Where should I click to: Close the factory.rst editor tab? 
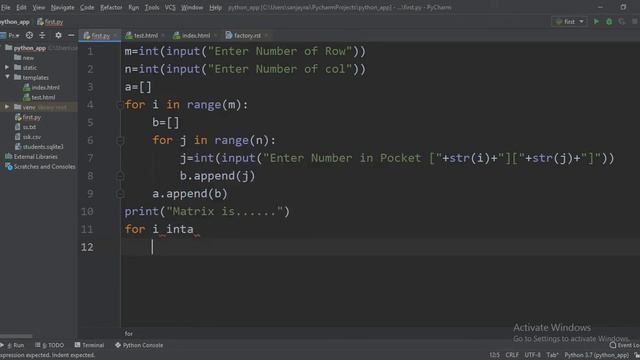pyautogui.click(x=266, y=36)
